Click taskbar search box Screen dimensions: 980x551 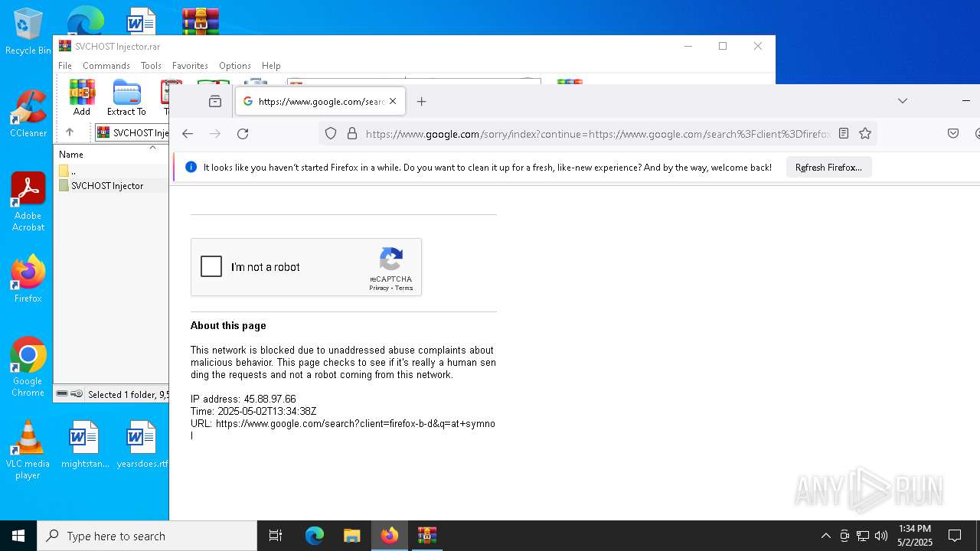[x=147, y=536]
